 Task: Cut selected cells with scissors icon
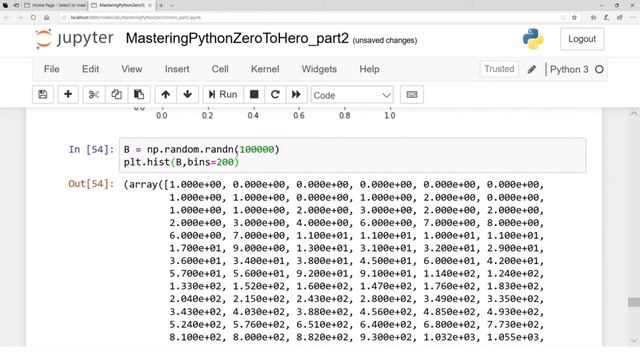94,95
